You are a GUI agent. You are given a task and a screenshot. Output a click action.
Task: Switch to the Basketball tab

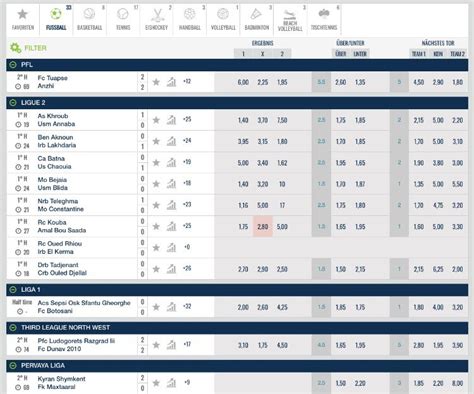(x=89, y=19)
